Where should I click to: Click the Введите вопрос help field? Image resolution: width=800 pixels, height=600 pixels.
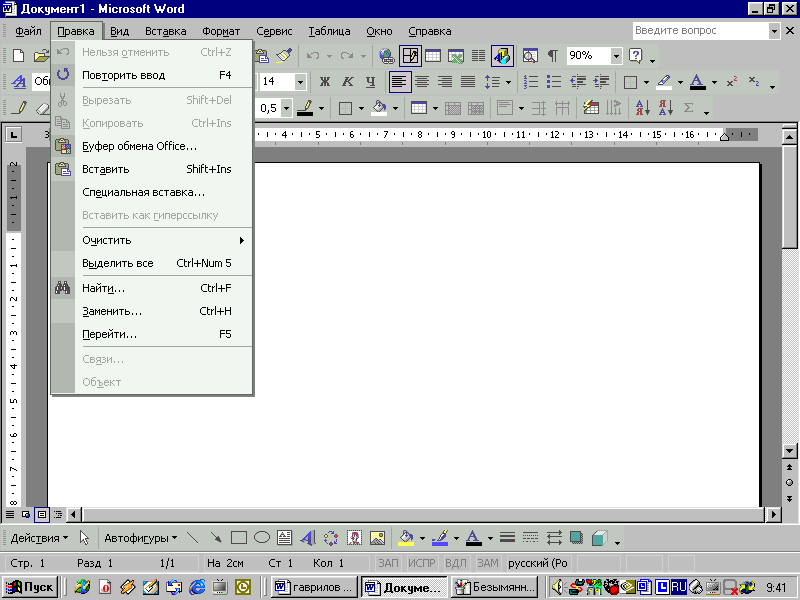point(701,31)
